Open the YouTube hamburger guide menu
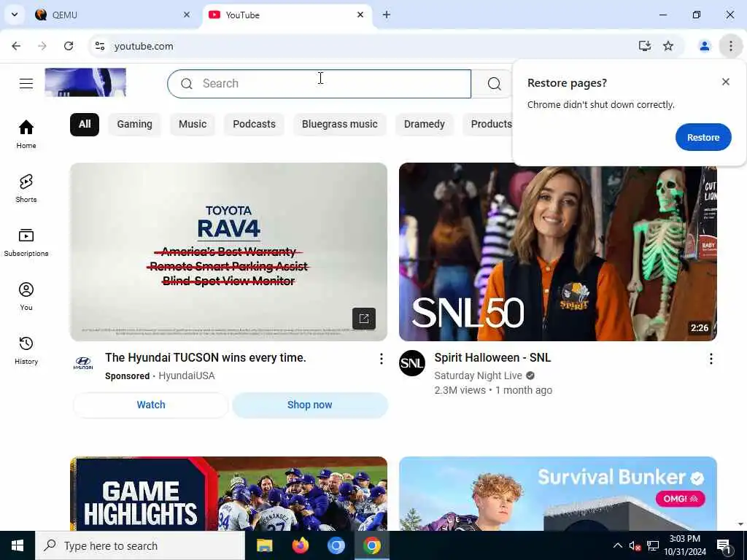Viewport: 747px width, 560px height. pos(26,84)
